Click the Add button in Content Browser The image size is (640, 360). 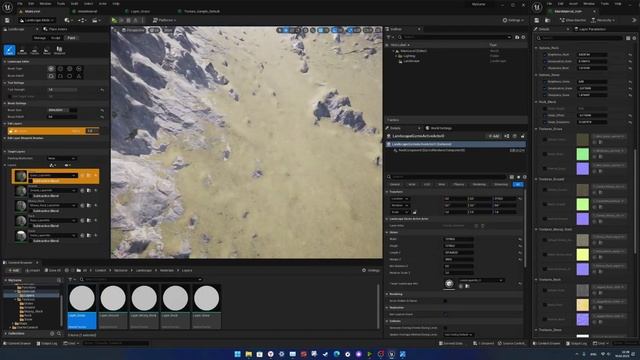click(13, 270)
